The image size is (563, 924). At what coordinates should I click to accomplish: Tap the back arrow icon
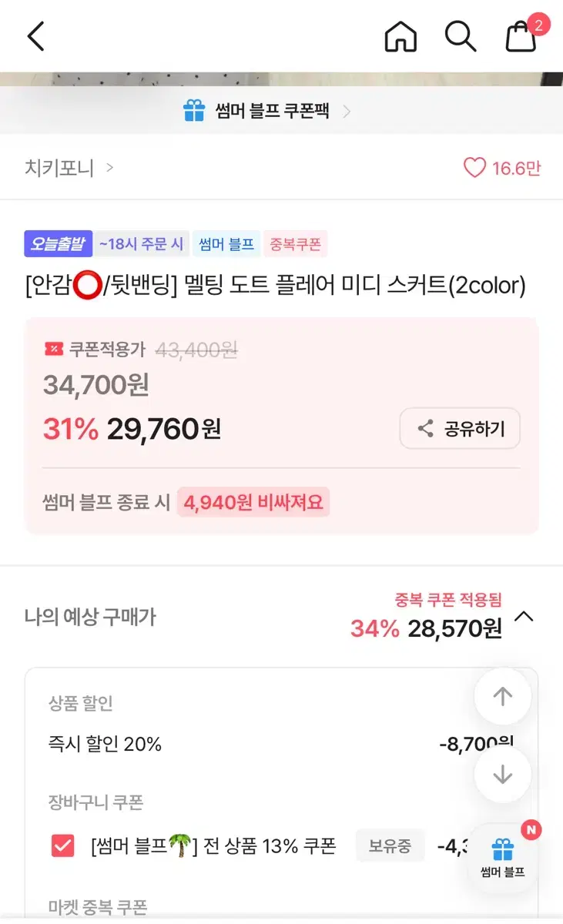coord(36,36)
